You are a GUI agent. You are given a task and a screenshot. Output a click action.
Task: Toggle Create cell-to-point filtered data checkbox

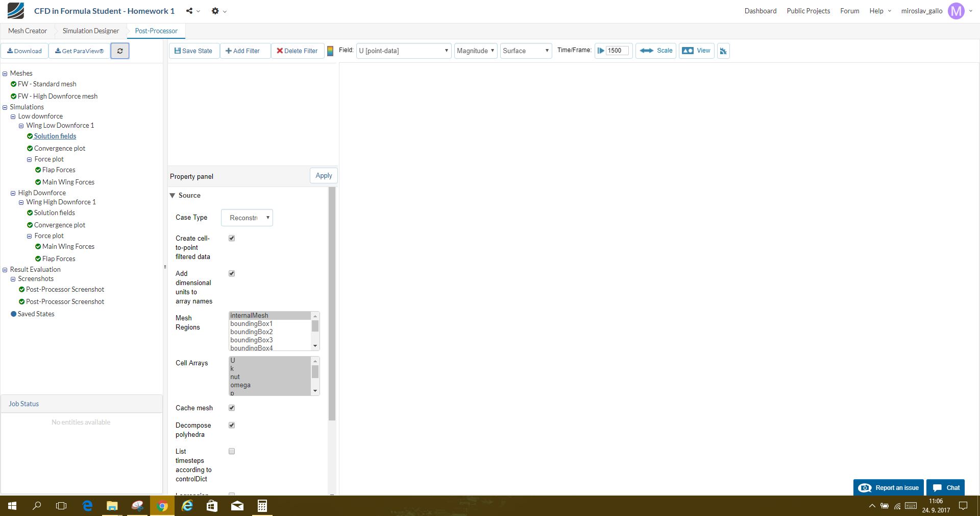[x=232, y=238]
